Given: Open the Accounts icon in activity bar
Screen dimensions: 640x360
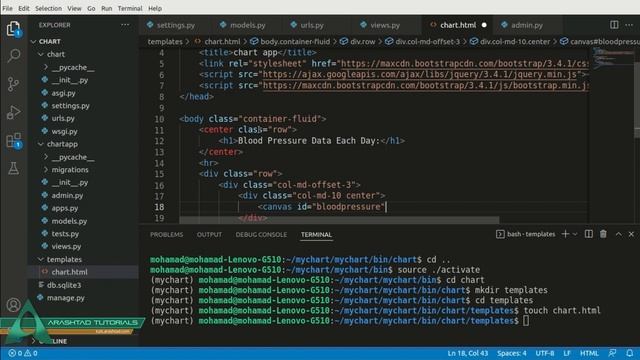Looking at the screenshot, I should (13, 305).
